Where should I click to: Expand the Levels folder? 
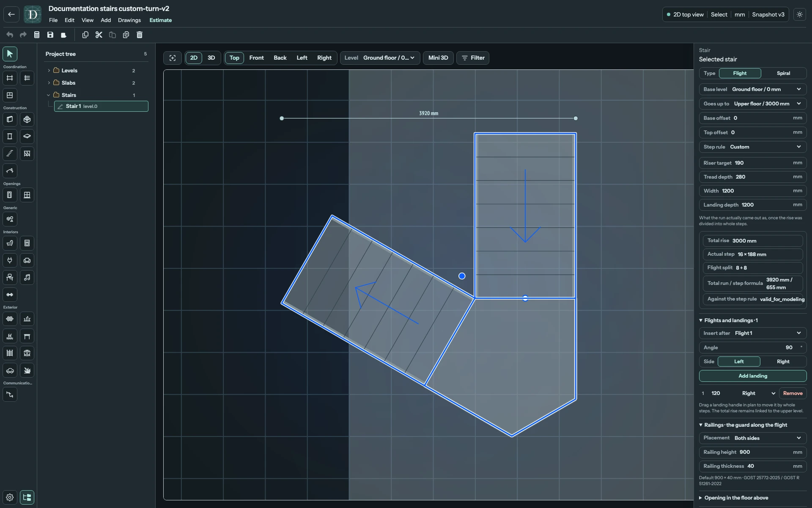click(x=49, y=71)
